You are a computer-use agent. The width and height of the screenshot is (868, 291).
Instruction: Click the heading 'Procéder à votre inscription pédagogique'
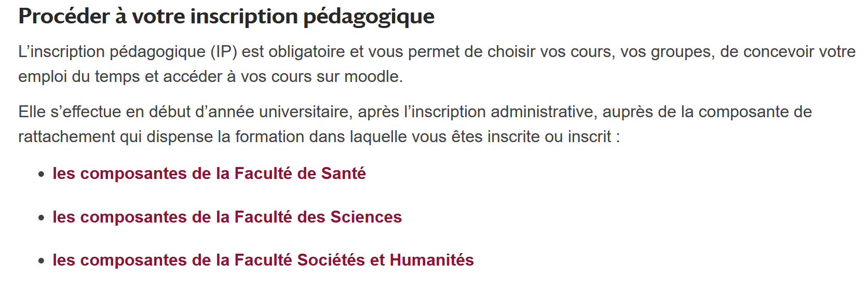[226, 17]
